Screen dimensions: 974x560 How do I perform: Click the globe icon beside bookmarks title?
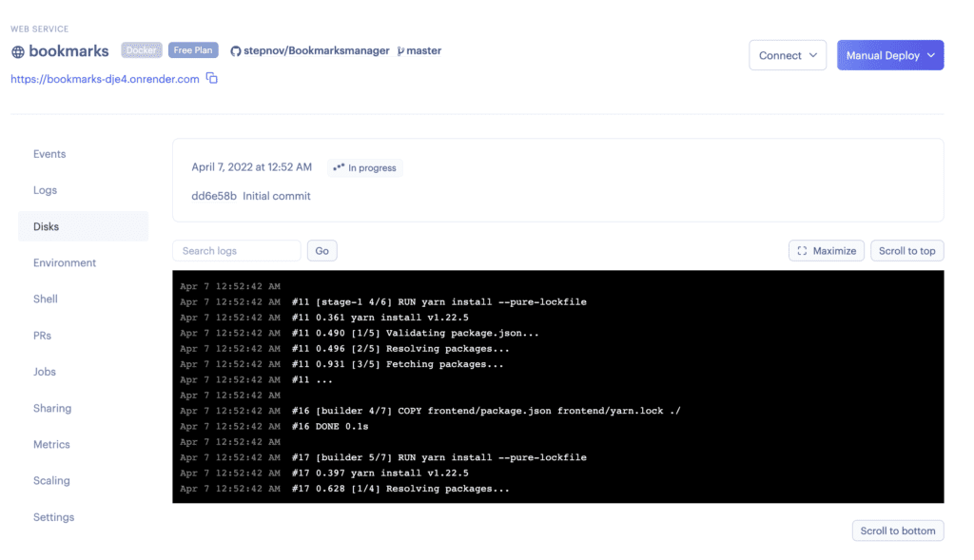tap(18, 51)
